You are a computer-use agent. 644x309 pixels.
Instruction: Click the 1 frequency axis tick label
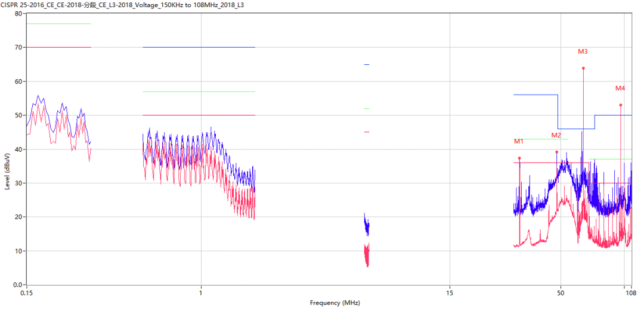(x=201, y=293)
